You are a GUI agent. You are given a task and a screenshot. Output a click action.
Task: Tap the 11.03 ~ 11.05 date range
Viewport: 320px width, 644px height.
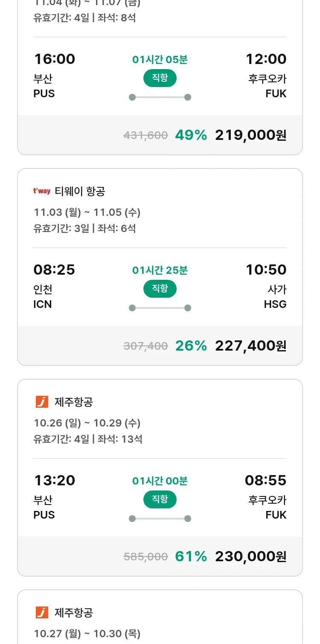[x=87, y=212]
